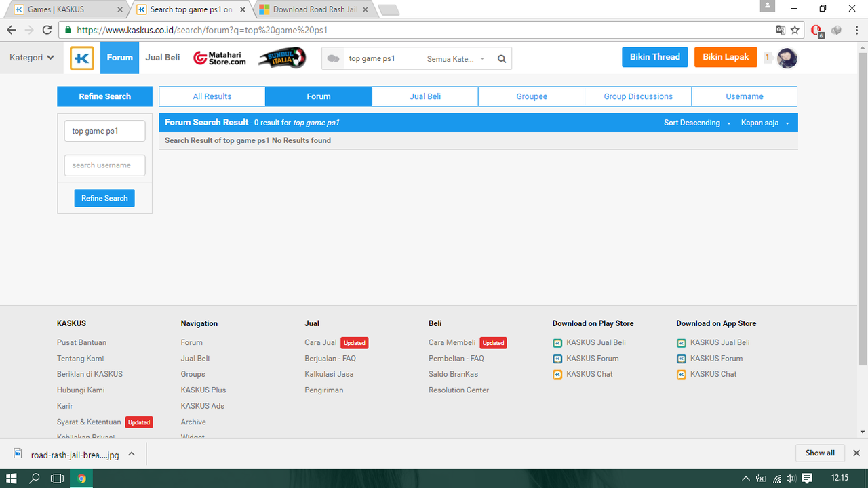Go forward with the browser forward arrow
Screen dimensions: 868x488
point(29,30)
